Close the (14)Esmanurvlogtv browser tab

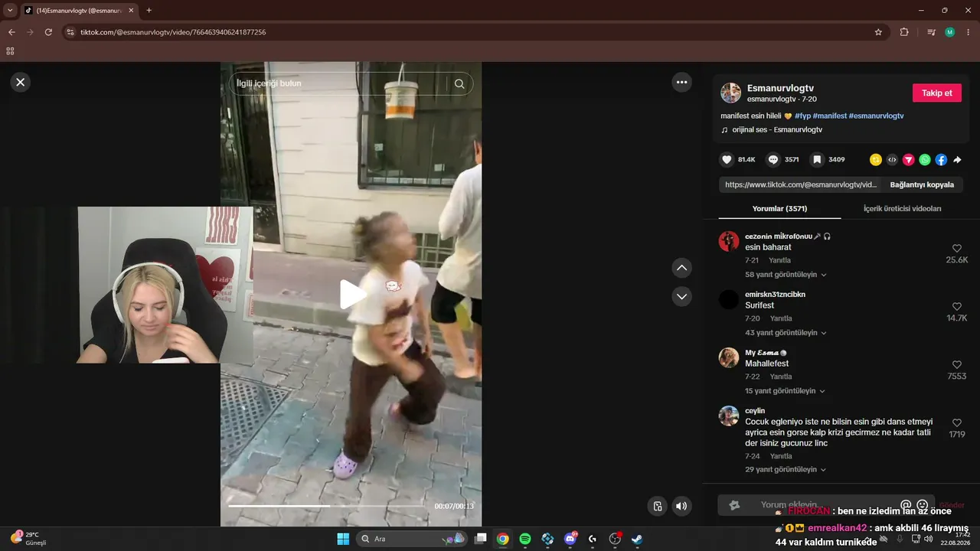click(130, 11)
